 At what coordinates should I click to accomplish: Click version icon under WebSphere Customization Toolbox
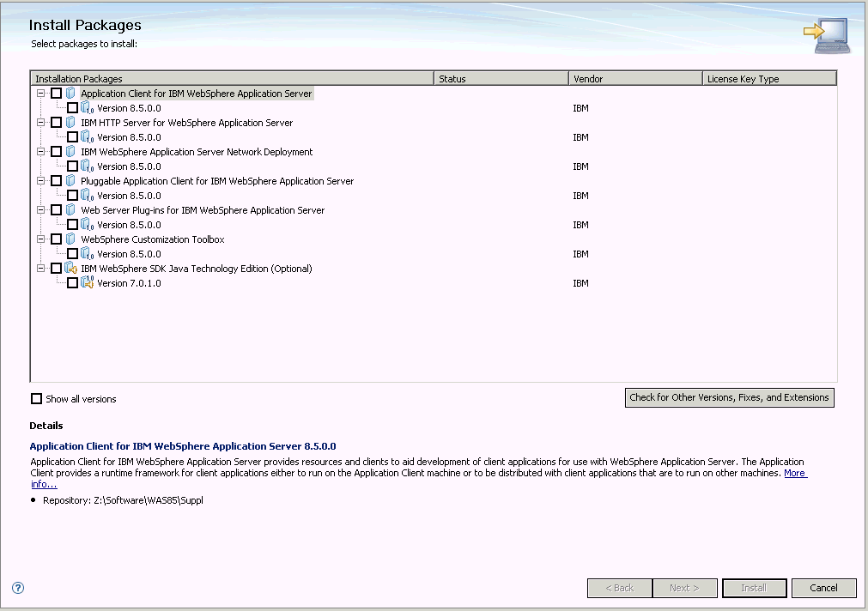pyautogui.click(x=88, y=254)
